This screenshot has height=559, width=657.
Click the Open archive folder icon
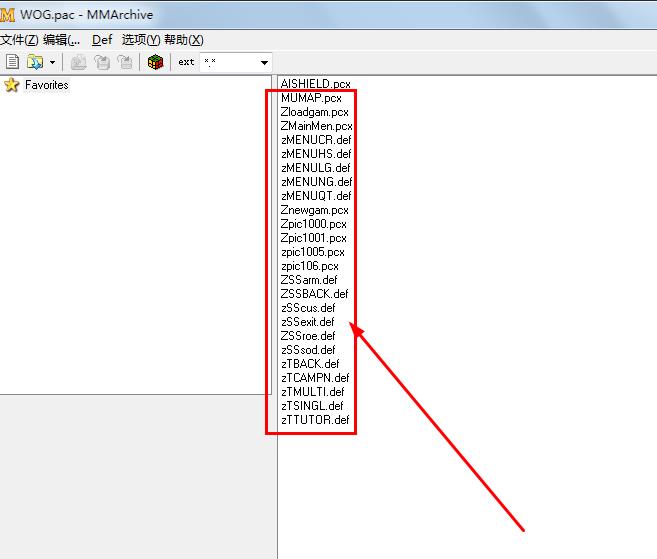click(x=35, y=62)
